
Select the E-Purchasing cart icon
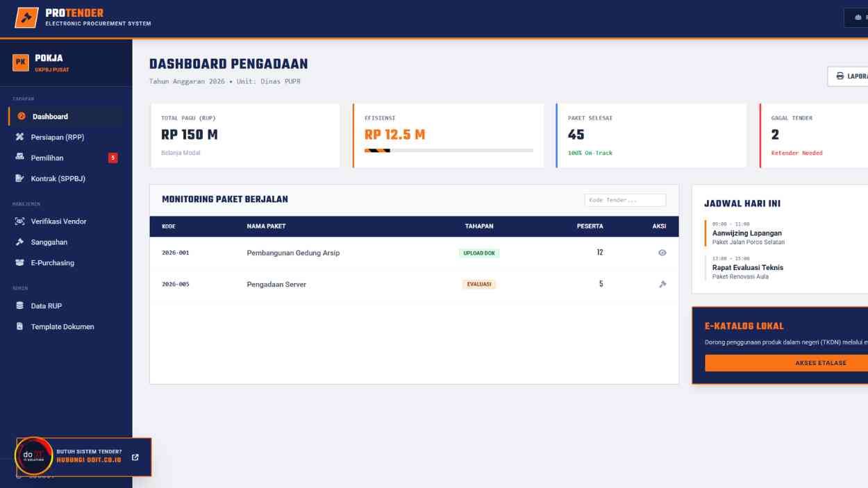click(x=22, y=262)
